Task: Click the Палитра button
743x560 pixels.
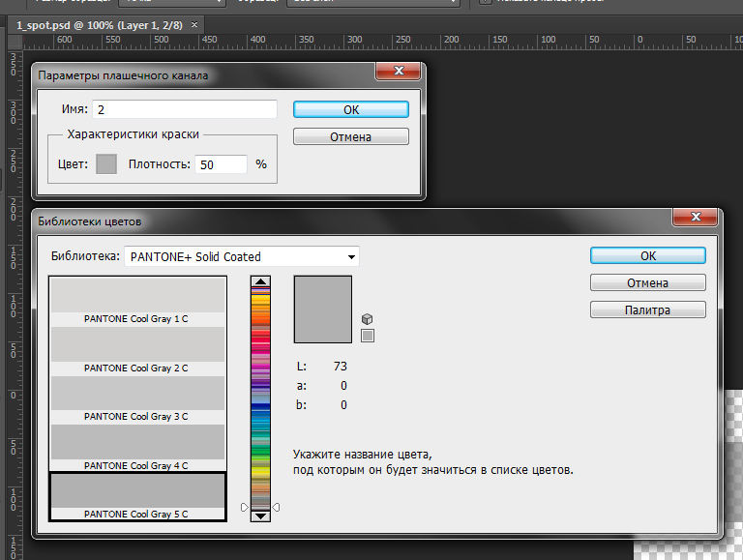Action: point(648,309)
